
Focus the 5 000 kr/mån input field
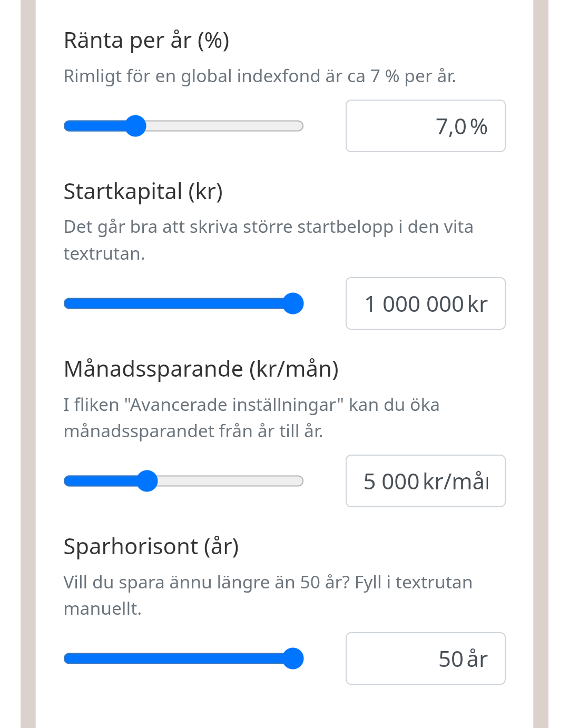click(x=425, y=481)
